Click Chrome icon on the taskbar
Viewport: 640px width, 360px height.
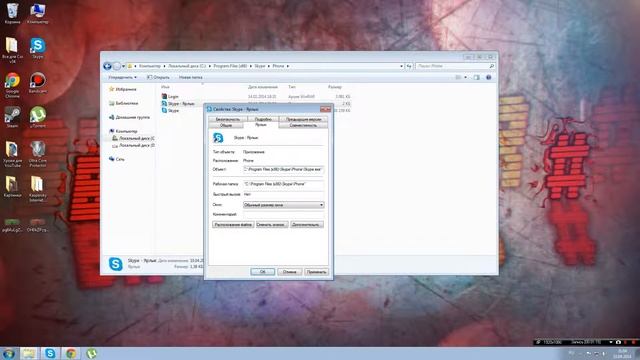coord(71,353)
